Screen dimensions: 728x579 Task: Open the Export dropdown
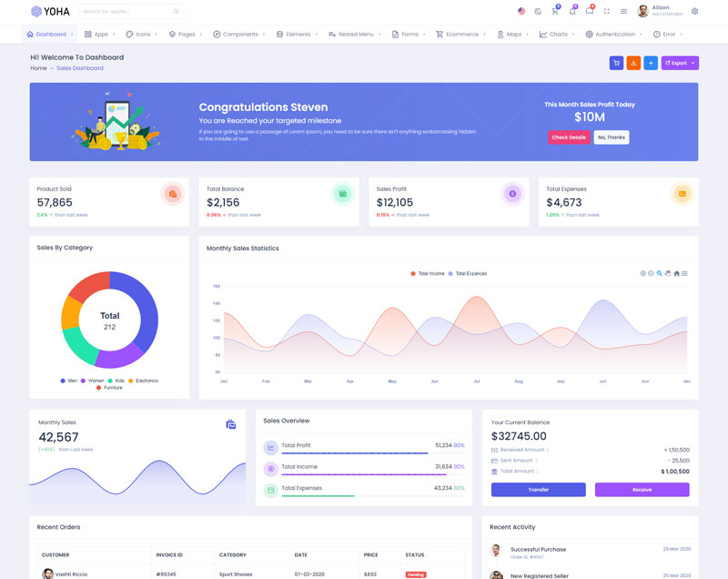(680, 63)
